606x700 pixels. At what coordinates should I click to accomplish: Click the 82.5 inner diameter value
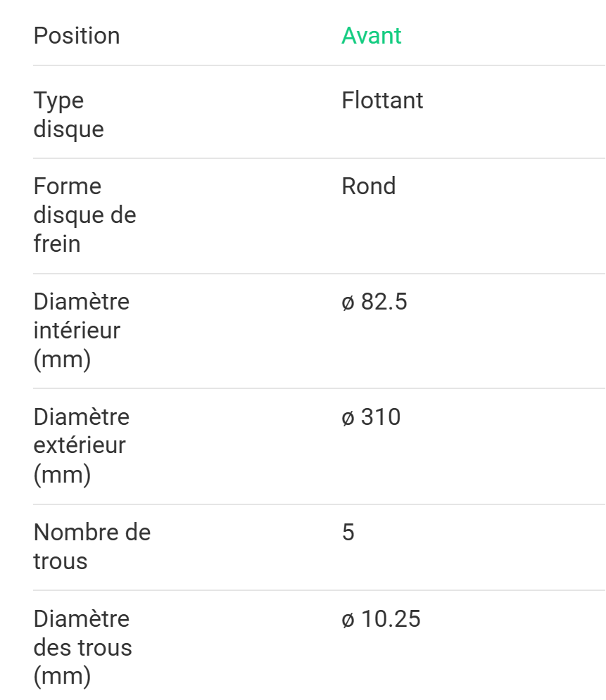(x=384, y=302)
